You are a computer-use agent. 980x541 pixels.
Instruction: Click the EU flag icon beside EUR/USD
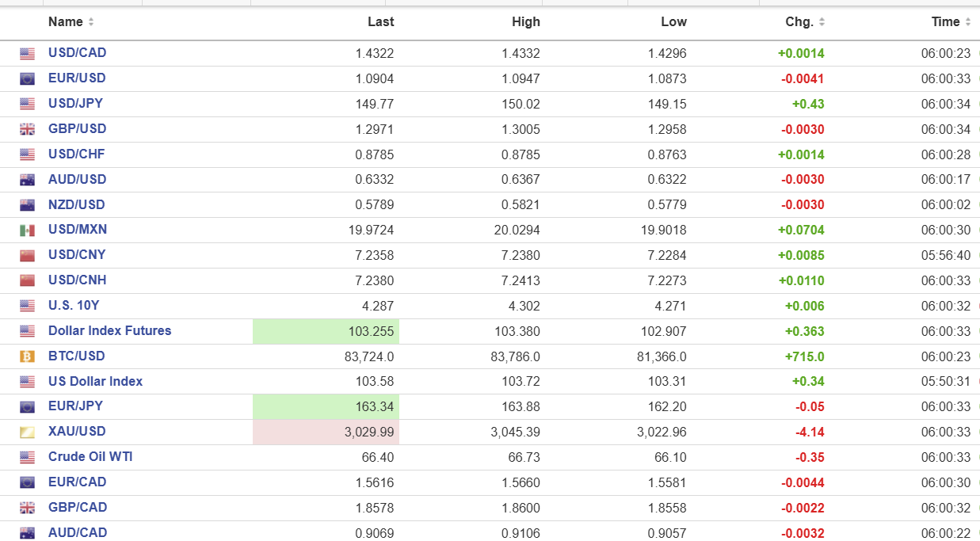(28, 79)
